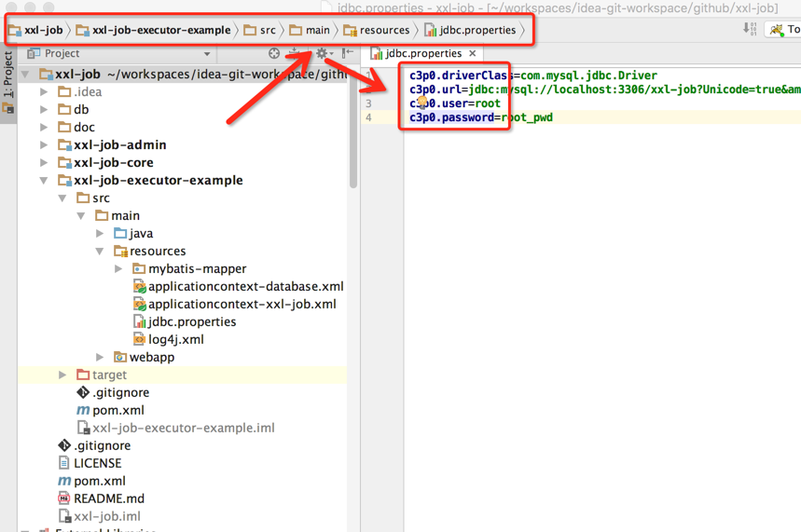Select the mybatis-mapper folder icon
The image size is (801, 532).
coord(139,268)
